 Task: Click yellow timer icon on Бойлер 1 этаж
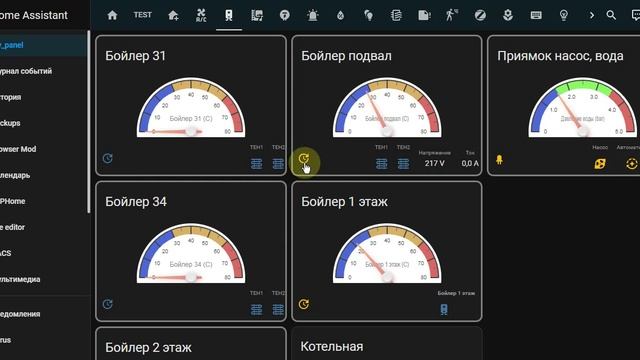[304, 304]
